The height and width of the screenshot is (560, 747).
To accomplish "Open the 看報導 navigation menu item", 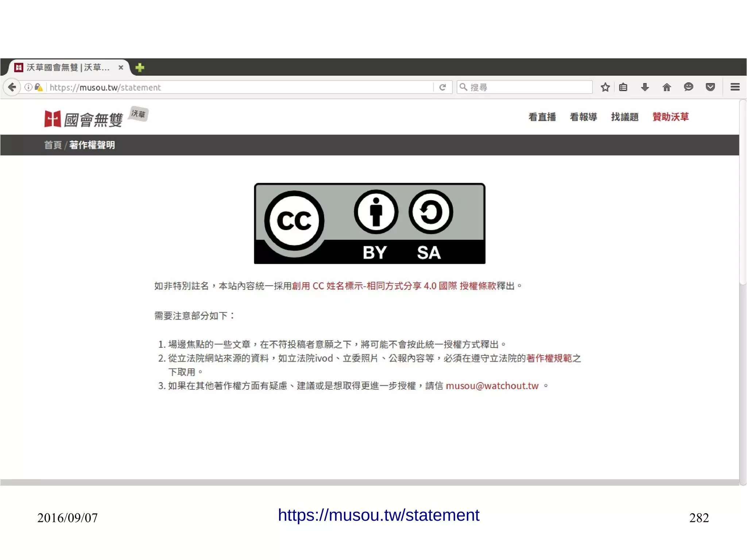I will (583, 117).
